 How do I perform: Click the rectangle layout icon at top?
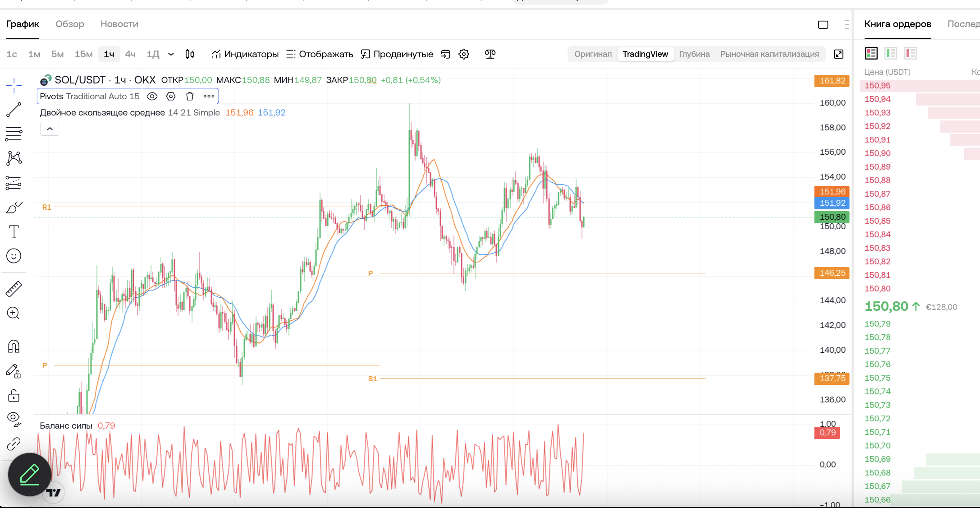[x=823, y=24]
